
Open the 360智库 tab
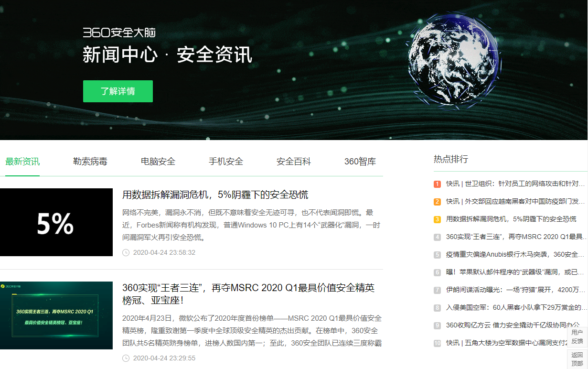pos(360,162)
